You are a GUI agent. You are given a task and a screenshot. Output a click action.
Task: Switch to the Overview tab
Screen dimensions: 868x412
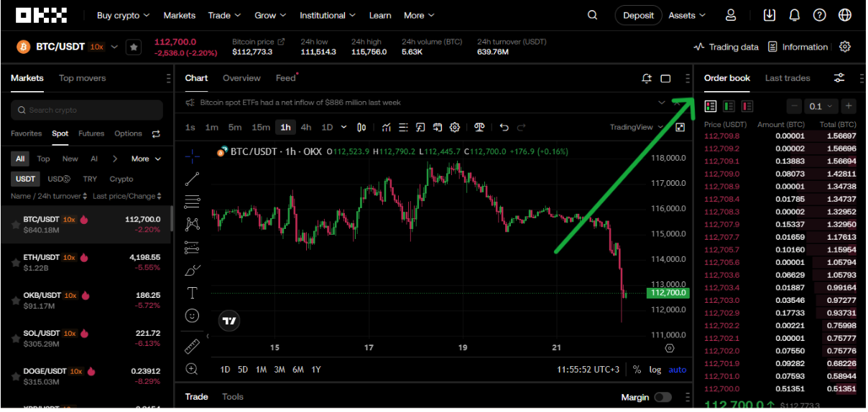coord(241,78)
